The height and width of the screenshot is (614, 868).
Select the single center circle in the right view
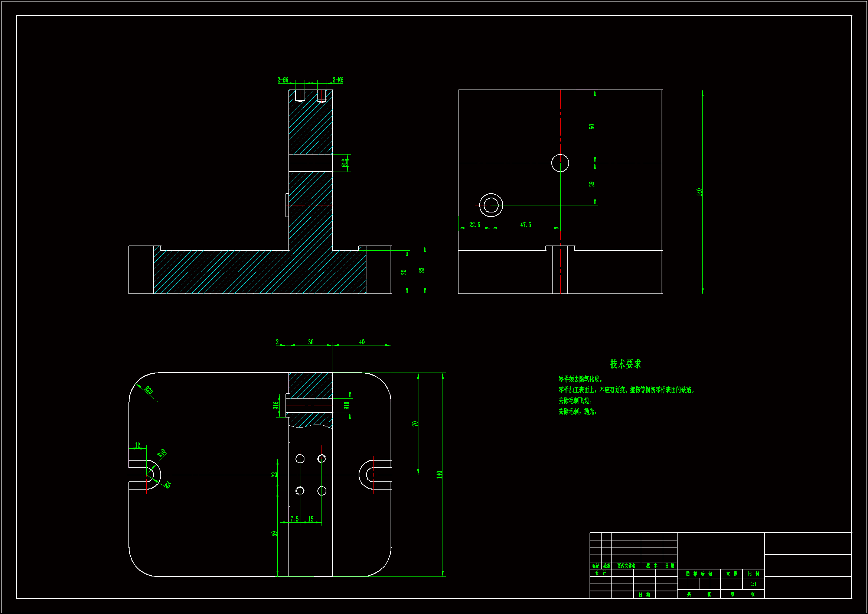(560, 163)
